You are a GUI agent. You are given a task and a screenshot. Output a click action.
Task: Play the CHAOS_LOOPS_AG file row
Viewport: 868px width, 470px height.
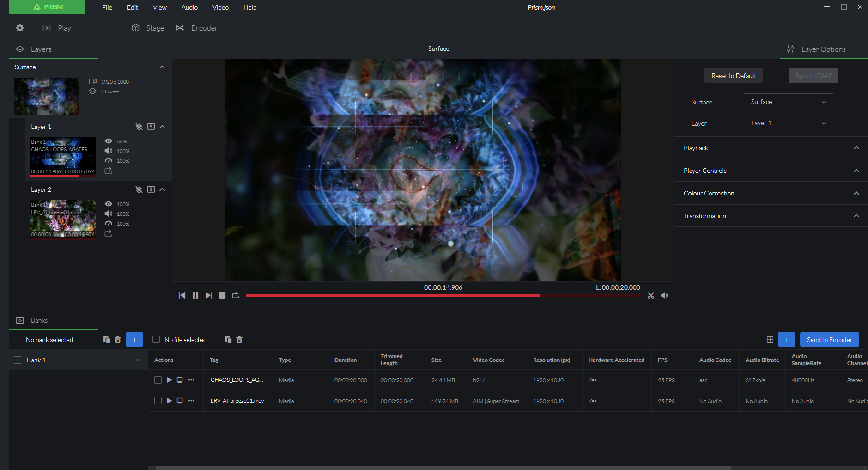[169, 380]
